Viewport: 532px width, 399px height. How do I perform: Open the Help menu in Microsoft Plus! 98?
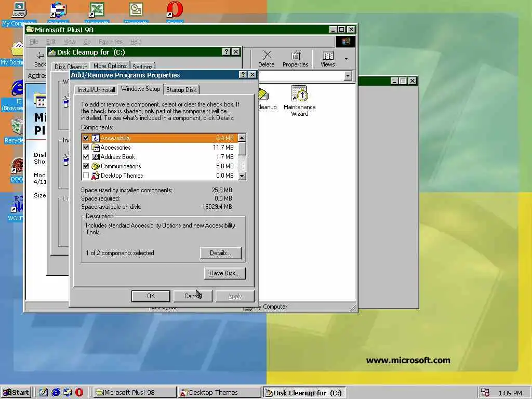point(136,42)
